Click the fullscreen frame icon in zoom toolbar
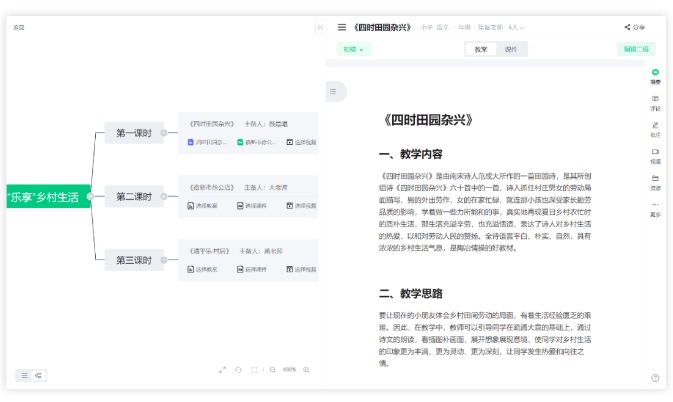This screenshot has width=673, height=402. coord(254,370)
